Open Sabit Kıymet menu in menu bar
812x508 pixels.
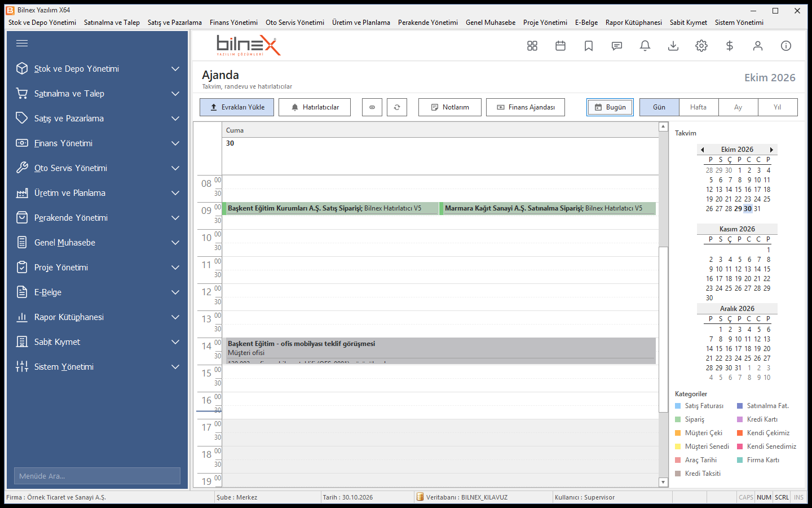click(x=689, y=23)
